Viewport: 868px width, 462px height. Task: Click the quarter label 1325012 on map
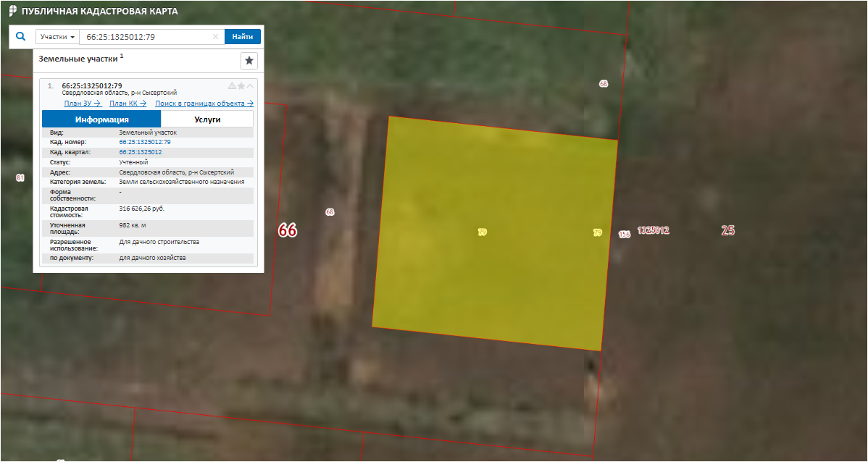653,231
